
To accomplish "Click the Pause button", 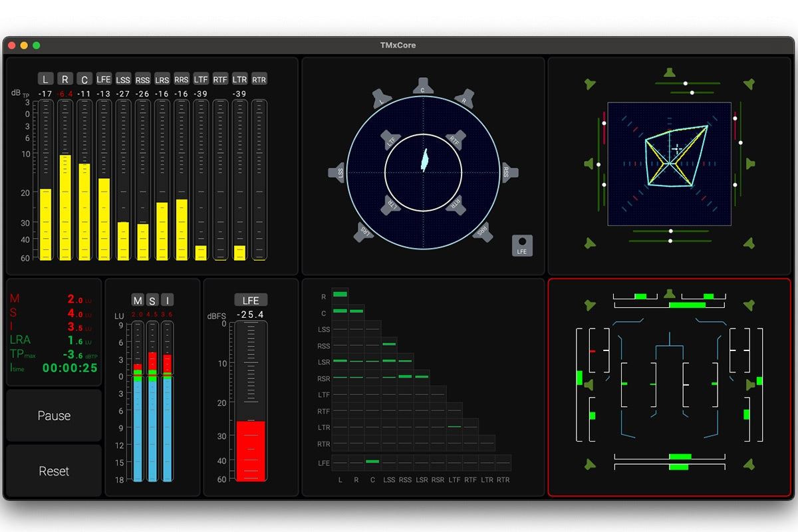I will point(54,416).
